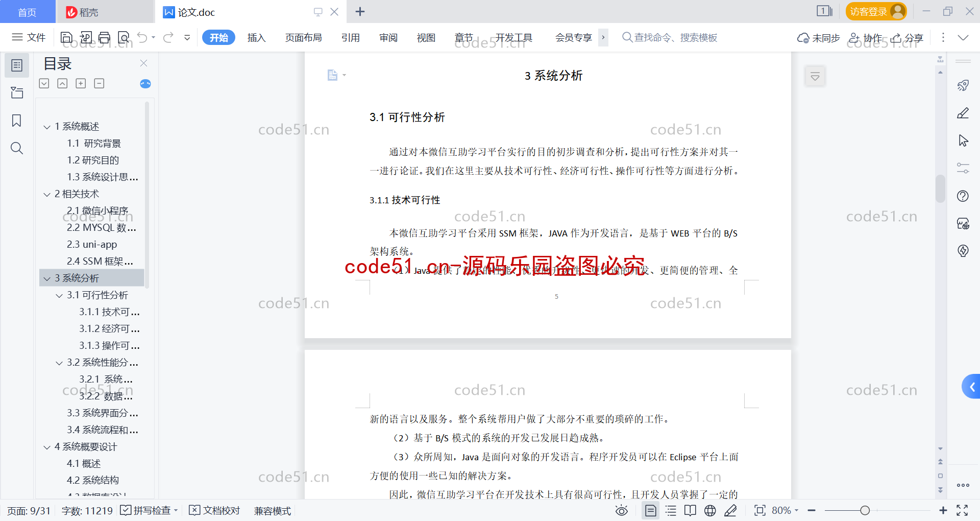Screen dimensions: 980x521
Task: Collapse the 3.2 系统性能分 node
Action: click(x=59, y=363)
